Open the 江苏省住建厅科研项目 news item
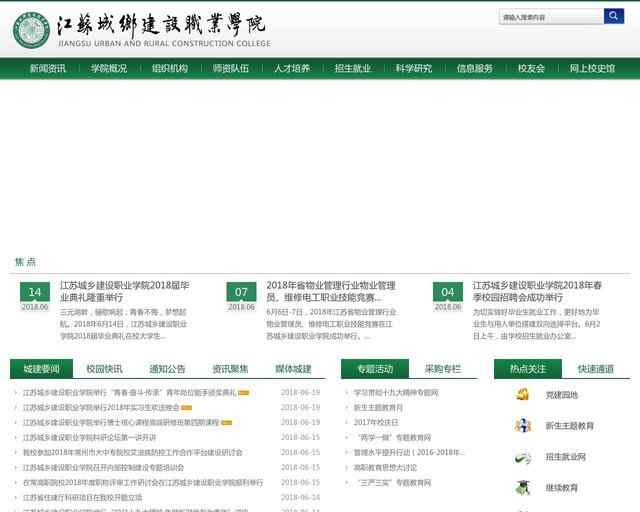 [82, 497]
